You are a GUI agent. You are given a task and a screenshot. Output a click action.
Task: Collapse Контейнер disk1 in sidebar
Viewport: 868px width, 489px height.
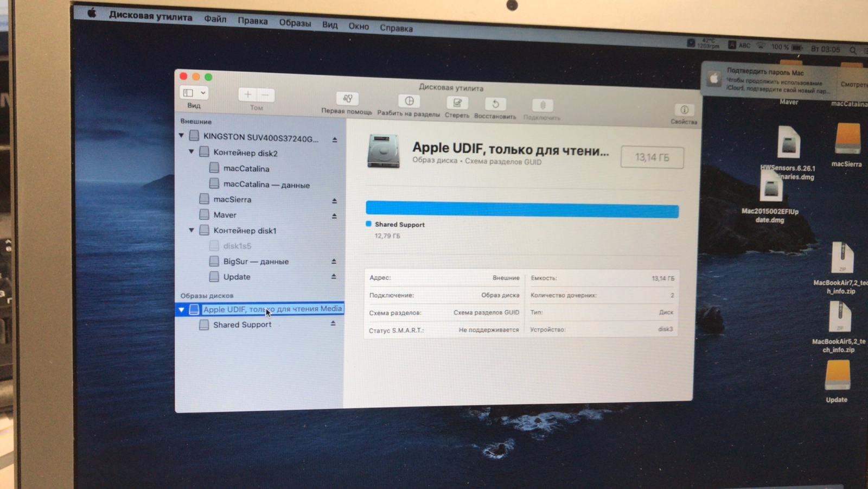click(x=192, y=230)
